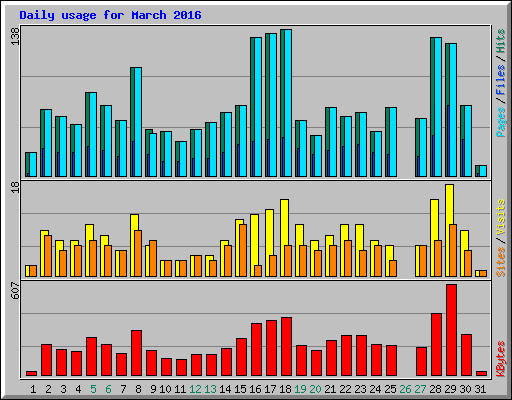Click the day '17' label on the x-axis
Screen dimensions: 512x400
[270, 389]
